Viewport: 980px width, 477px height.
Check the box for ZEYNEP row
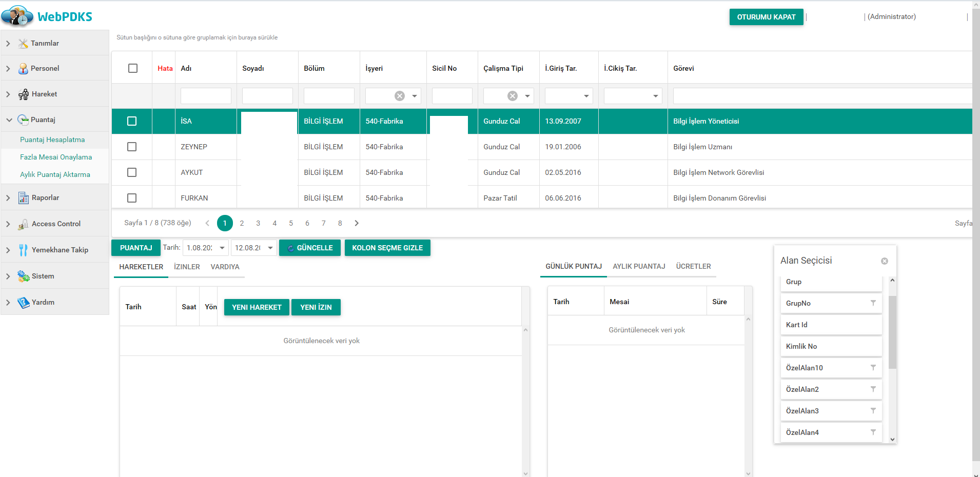click(132, 147)
